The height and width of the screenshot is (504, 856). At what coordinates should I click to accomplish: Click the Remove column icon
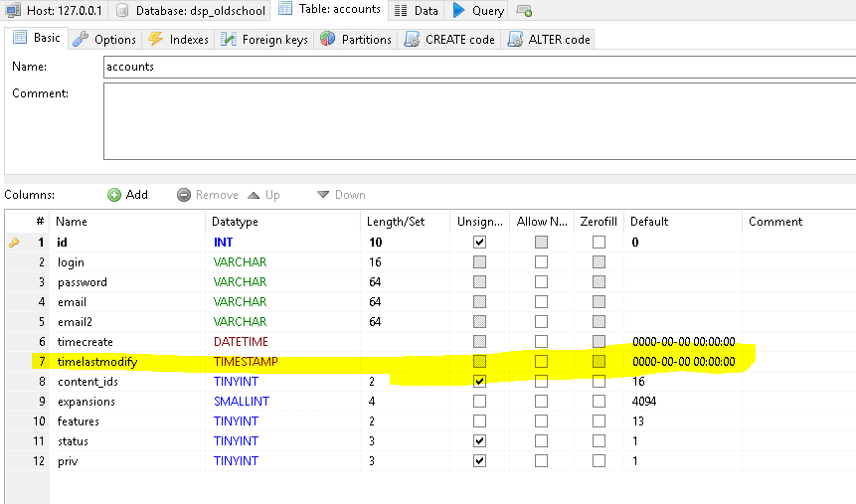(184, 195)
